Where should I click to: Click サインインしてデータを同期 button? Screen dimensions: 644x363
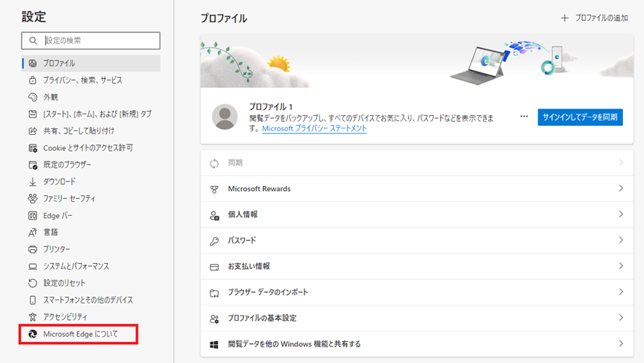click(580, 117)
